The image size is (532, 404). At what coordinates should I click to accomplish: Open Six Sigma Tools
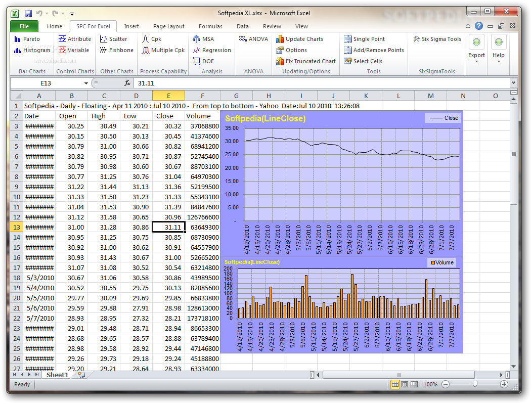(x=437, y=39)
